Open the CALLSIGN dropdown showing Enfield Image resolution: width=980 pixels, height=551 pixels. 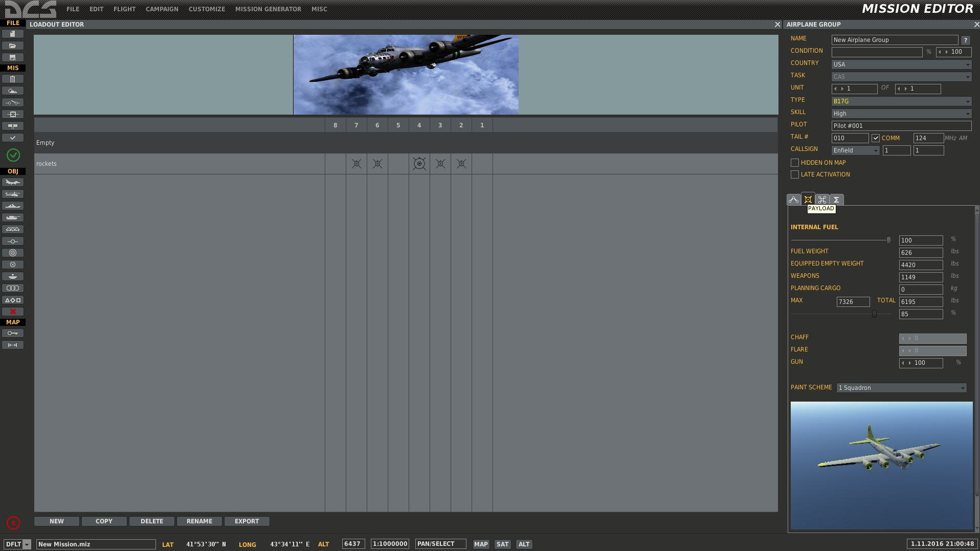(x=855, y=150)
